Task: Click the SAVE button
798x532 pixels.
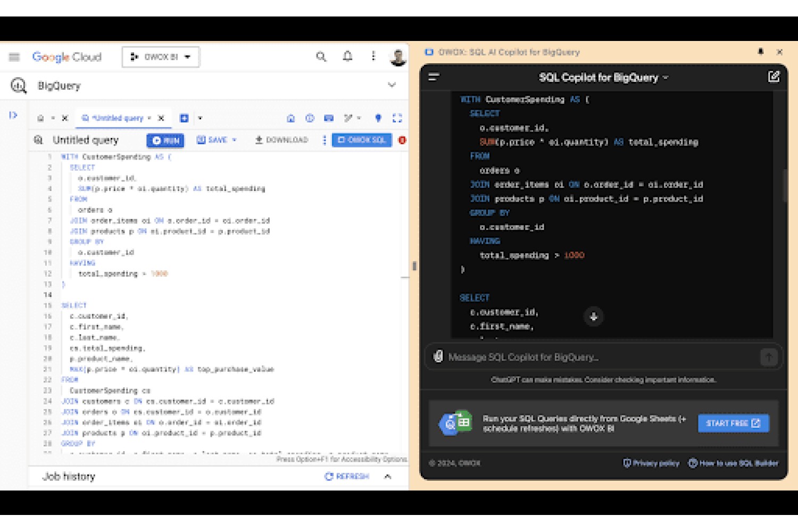Action: [x=212, y=140]
